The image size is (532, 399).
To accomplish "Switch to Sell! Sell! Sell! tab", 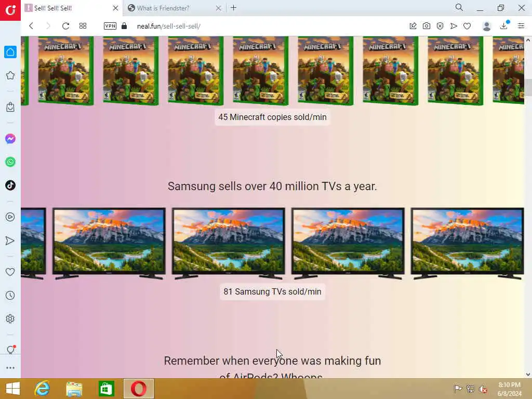I will [72, 8].
